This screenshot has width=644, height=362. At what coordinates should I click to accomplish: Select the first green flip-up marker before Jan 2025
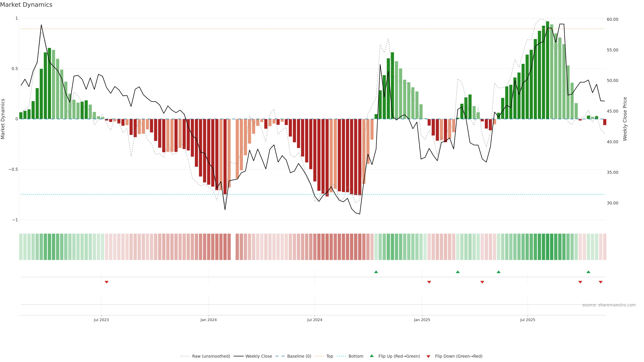[376, 272]
